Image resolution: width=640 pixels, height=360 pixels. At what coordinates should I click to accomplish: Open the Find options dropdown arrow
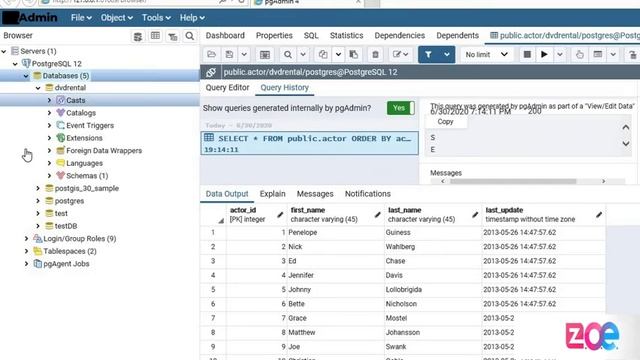click(x=303, y=55)
